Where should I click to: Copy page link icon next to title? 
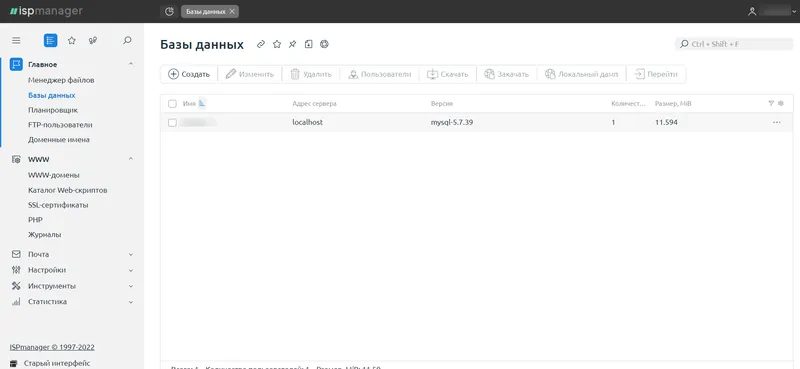[x=261, y=44]
